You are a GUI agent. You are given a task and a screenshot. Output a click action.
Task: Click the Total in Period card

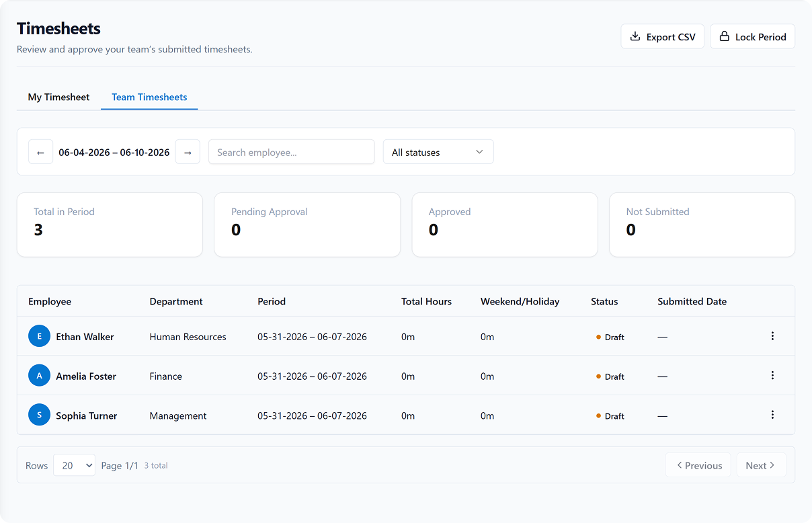click(110, 225)
